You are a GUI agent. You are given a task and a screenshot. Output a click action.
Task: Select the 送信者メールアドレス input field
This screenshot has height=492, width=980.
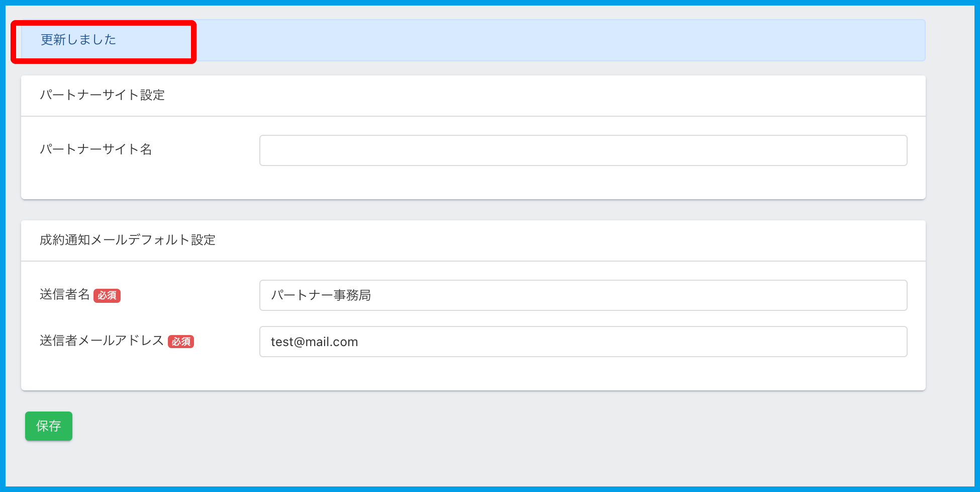pos(583,342)
